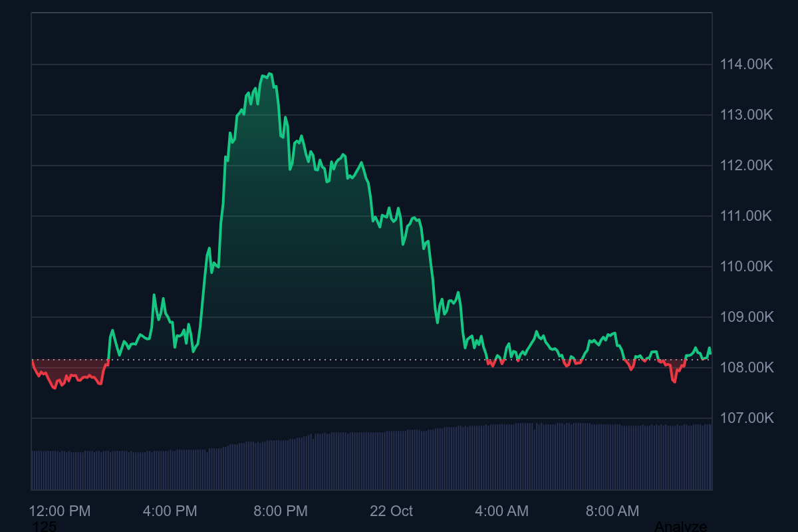Click the 125 label at bottom left

pos(45,527)
